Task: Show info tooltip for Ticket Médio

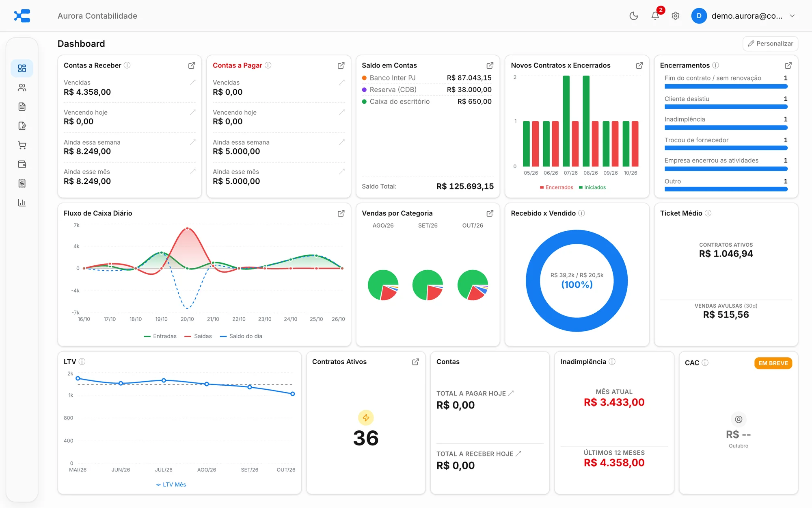Action: [x=708, y=213]
